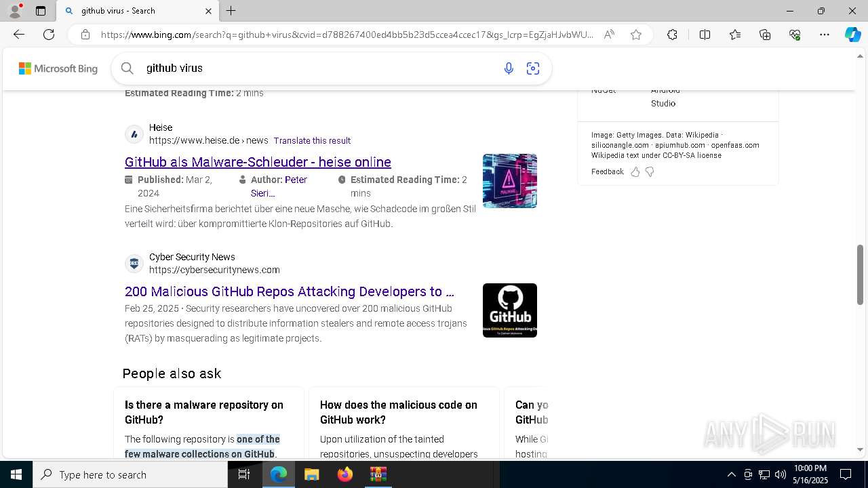This screenshot has height=488, width=868.
Task: Click the Cyber Security News favicon
Action: (134, 264)
